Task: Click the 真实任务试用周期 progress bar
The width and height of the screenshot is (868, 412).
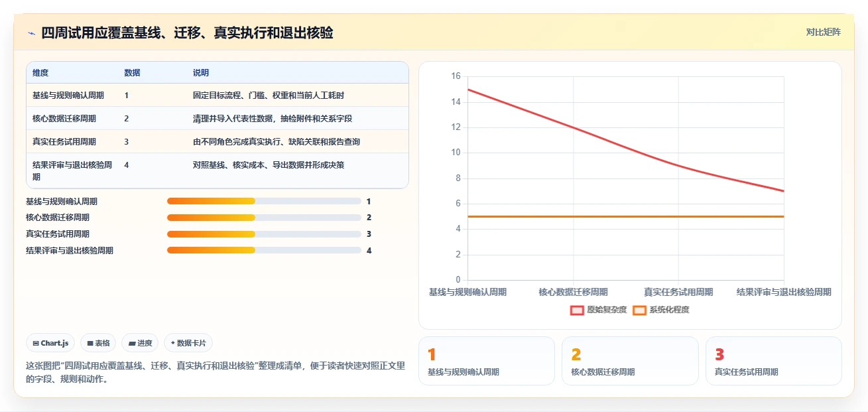Action: point(264,234)
